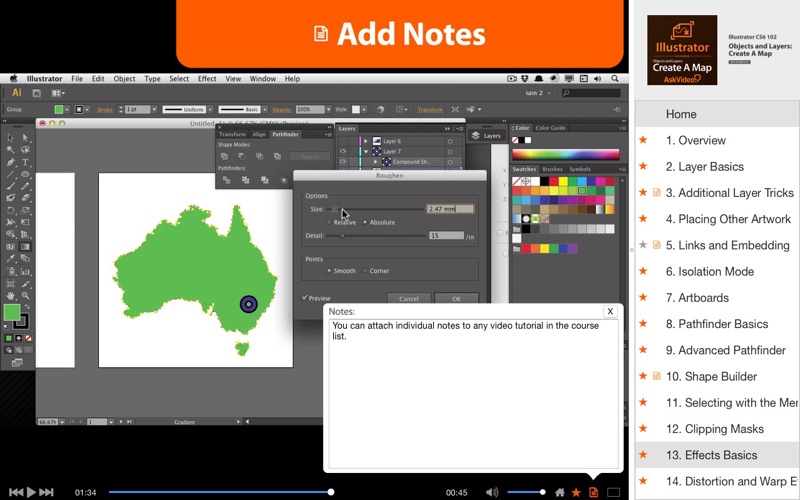
Task: Open the Basic brush definition dropdown
Action: 265,109
